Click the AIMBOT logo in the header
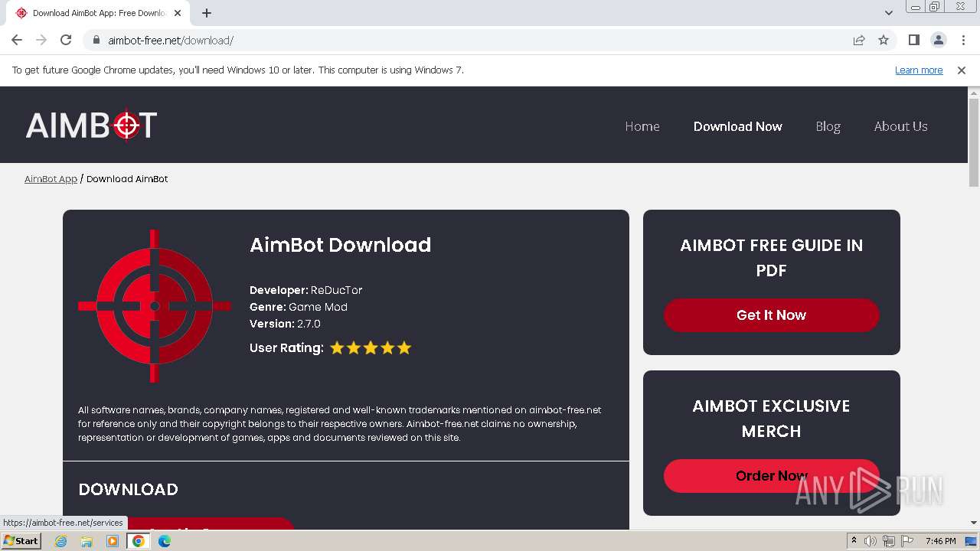The width and height of the screenshot is (980, 551). 91,126
